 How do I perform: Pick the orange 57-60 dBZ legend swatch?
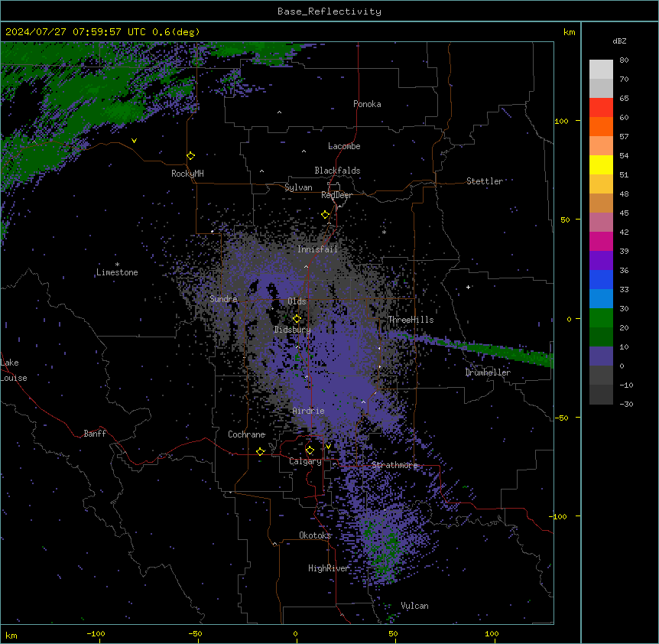[x=601, y=126]
